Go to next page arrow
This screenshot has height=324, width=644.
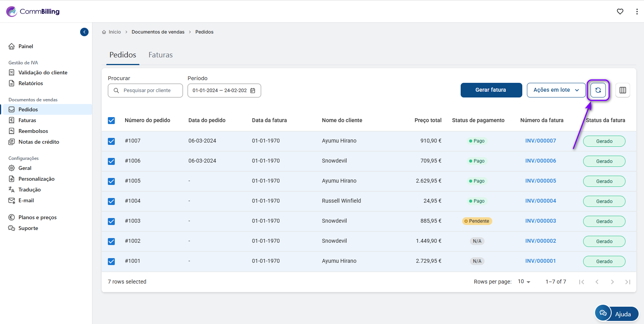pos(612,282)
